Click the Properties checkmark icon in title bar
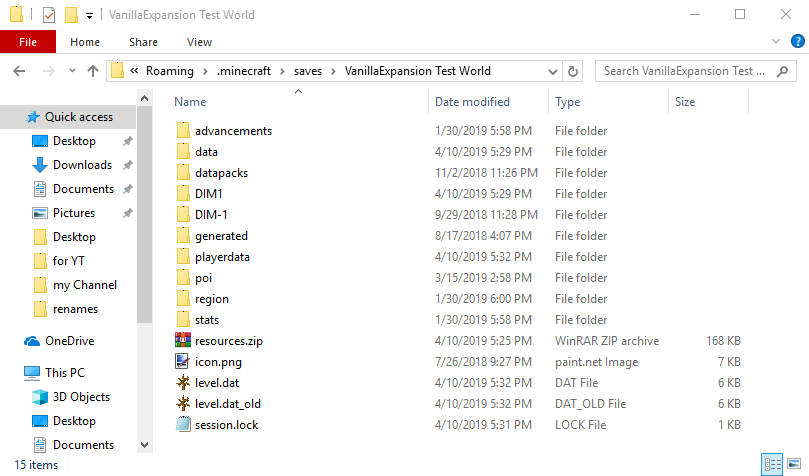The width and height of the screenshot is (809, 476). coord(49,15)
